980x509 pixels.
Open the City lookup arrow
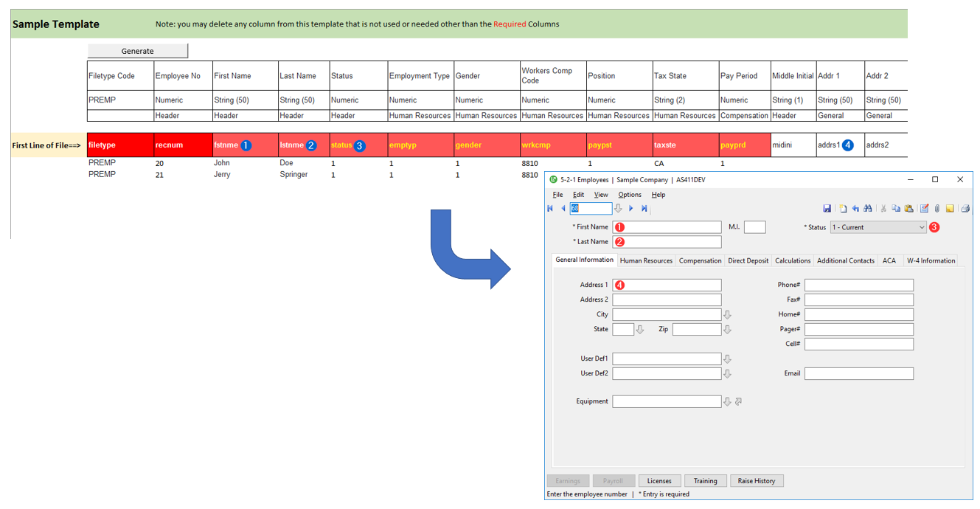(727, 315)
